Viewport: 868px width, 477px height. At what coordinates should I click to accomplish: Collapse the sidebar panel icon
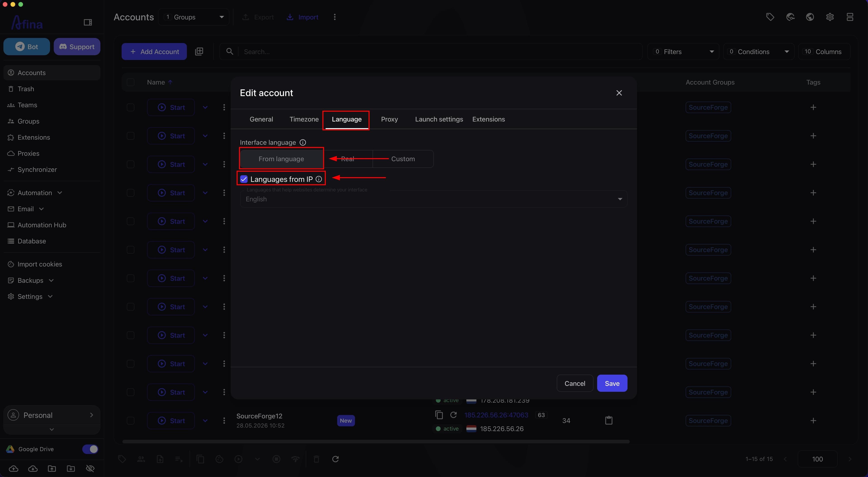(88, 22)
